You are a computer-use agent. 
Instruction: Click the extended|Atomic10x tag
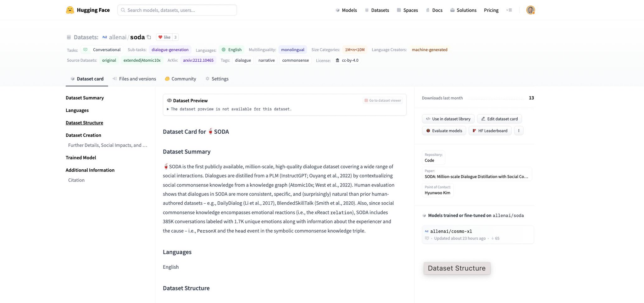coord(142,60)
